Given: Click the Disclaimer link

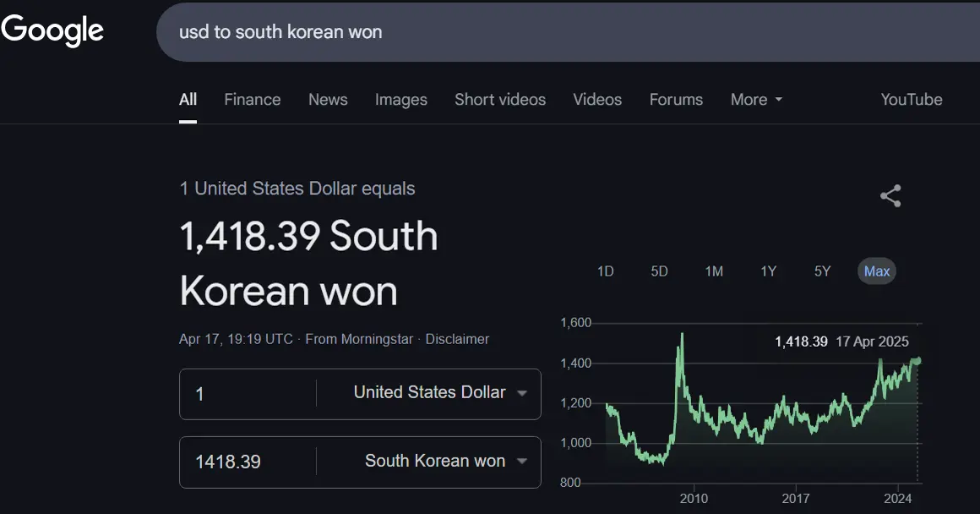Looking at the screenshot, I should 457,339.
